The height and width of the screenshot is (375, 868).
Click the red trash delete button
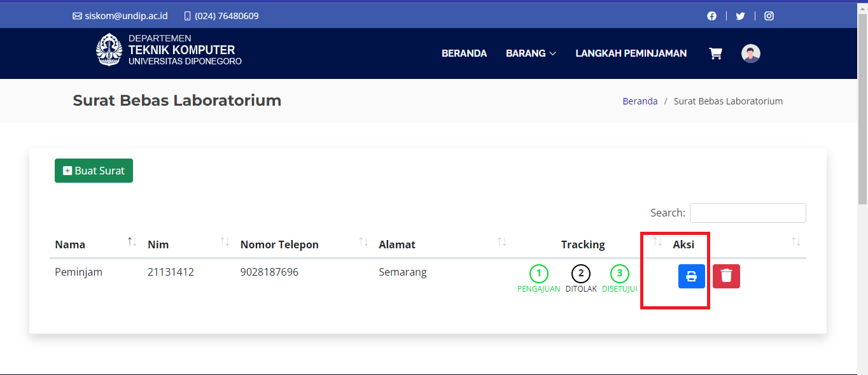pyautogui.click(x=726, y=276)
